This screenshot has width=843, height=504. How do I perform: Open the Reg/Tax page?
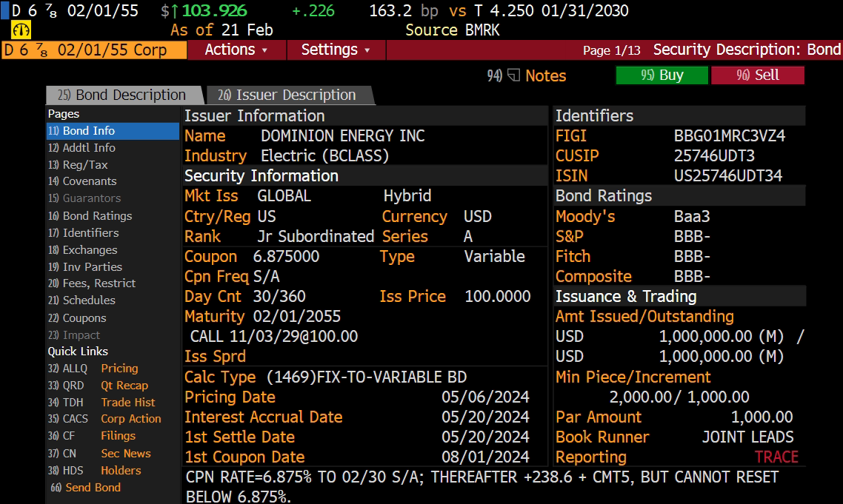78,165
